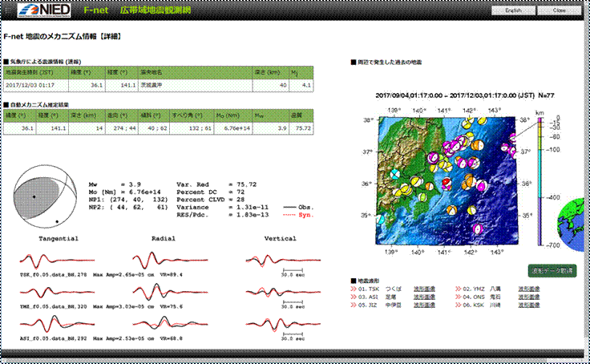The height and width of the screenshot is (364, 590).
Task: Select the rake cell 132 ; 61
Action: pyautogui.click(x=192, y=128)
